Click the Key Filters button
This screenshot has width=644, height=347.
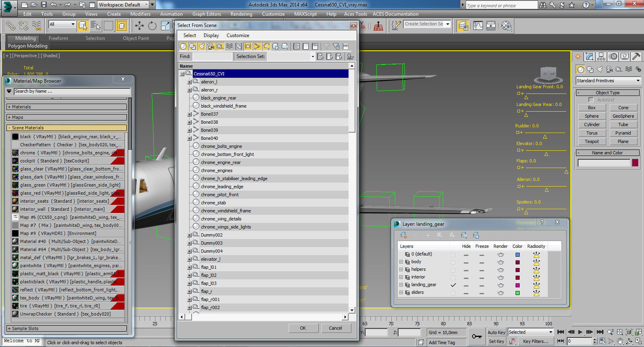pyautogui.click(x=535, y=341)
